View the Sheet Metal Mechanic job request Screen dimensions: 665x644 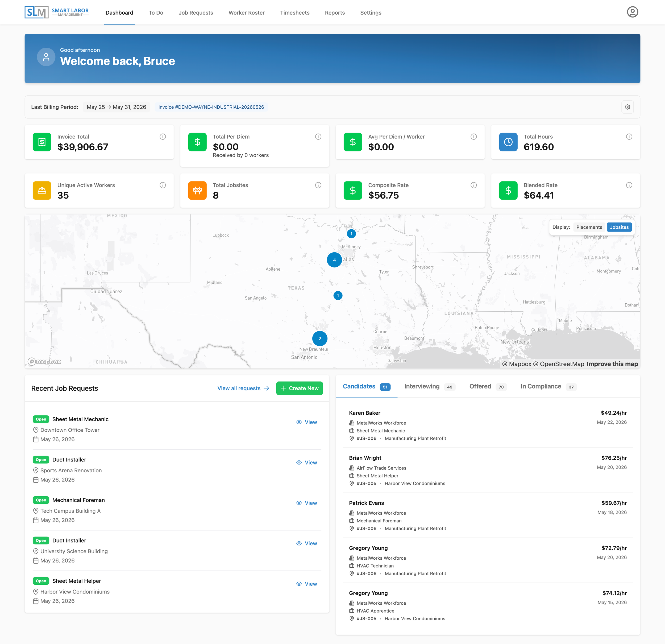tap(306, 422)
